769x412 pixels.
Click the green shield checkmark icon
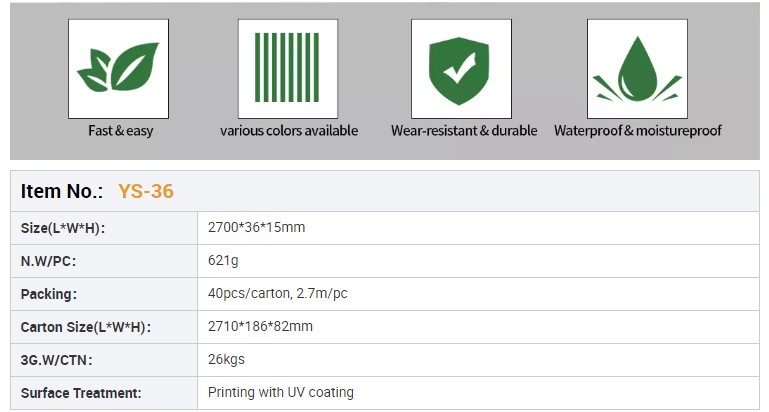click(x=458, y=69)
